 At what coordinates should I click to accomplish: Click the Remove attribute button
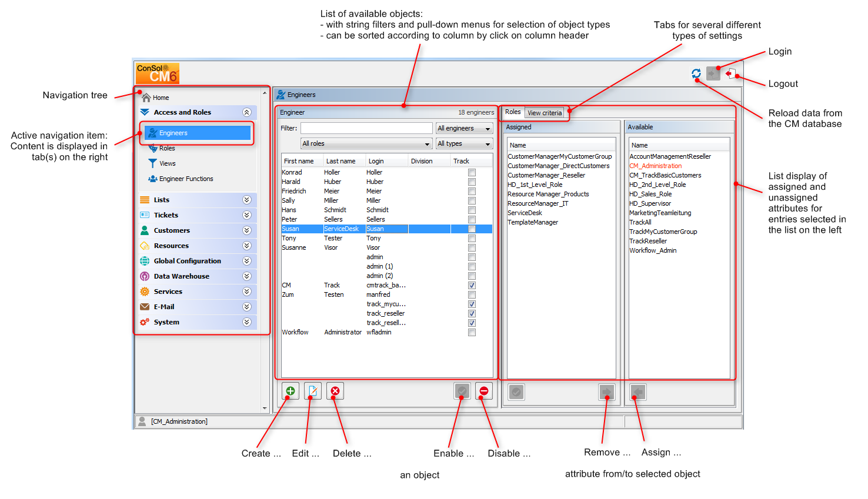[x=606, y=392]
